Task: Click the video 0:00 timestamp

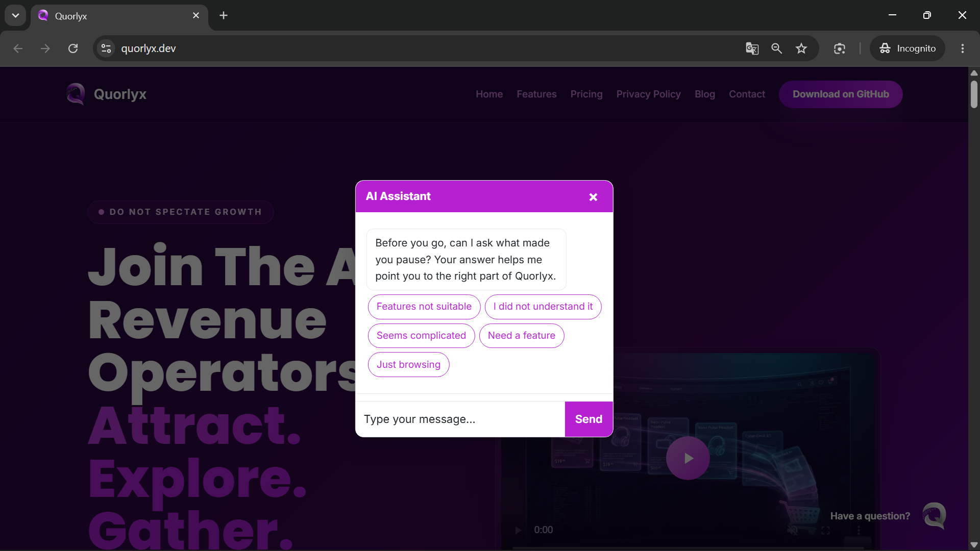Action: [543, 530]
